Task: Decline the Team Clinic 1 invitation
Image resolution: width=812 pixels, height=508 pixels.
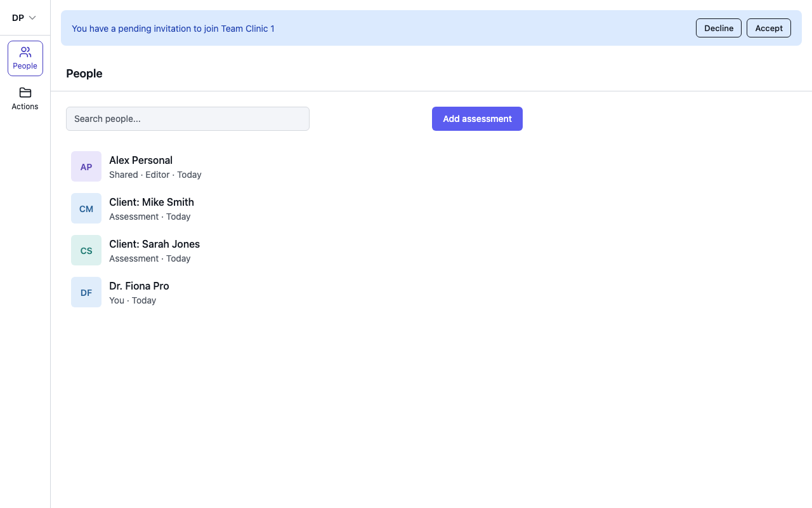Action: point(719,28)
